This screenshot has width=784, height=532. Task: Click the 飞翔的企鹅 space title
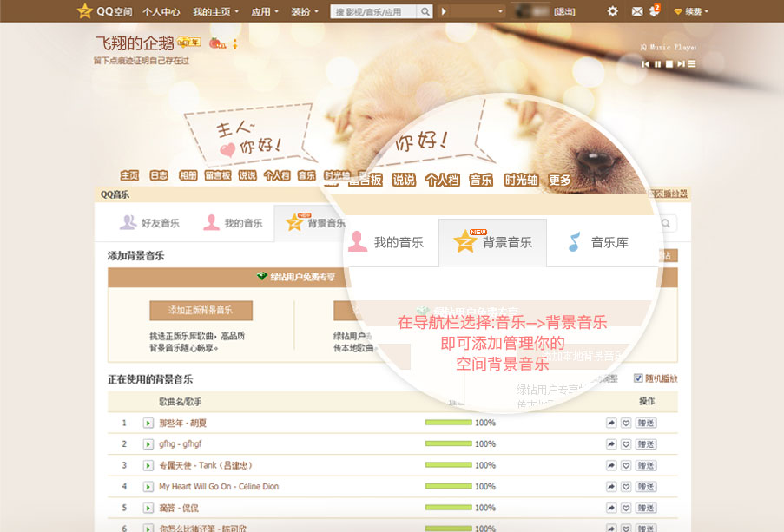click(135, 43)
